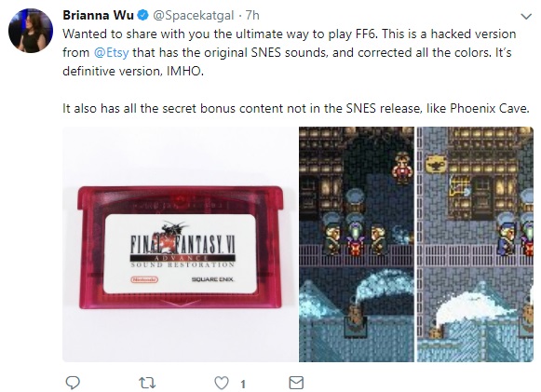Like the tweet with the heart icon

[x=222, y=383]
